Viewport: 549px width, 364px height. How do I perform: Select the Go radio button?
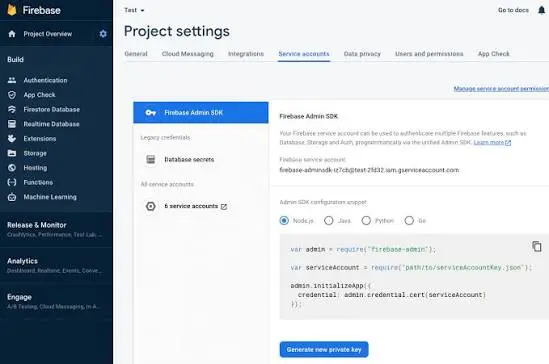[409, 220]
